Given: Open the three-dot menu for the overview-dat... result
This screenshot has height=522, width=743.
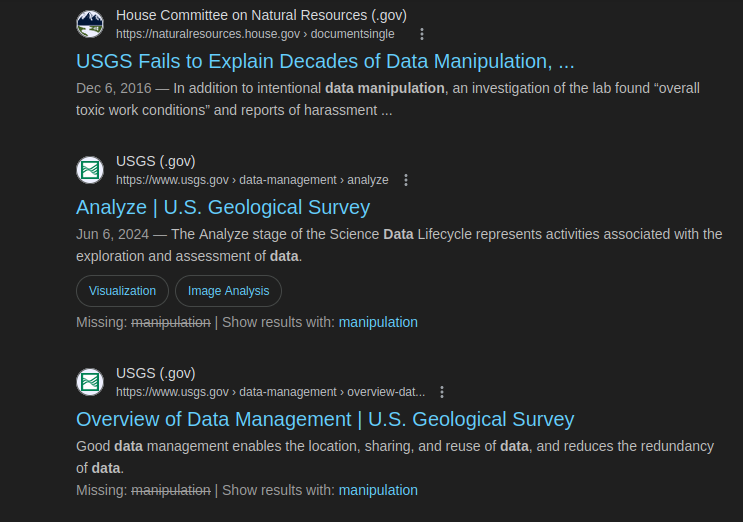Looking at the screenshot, I should coord(442,392).
